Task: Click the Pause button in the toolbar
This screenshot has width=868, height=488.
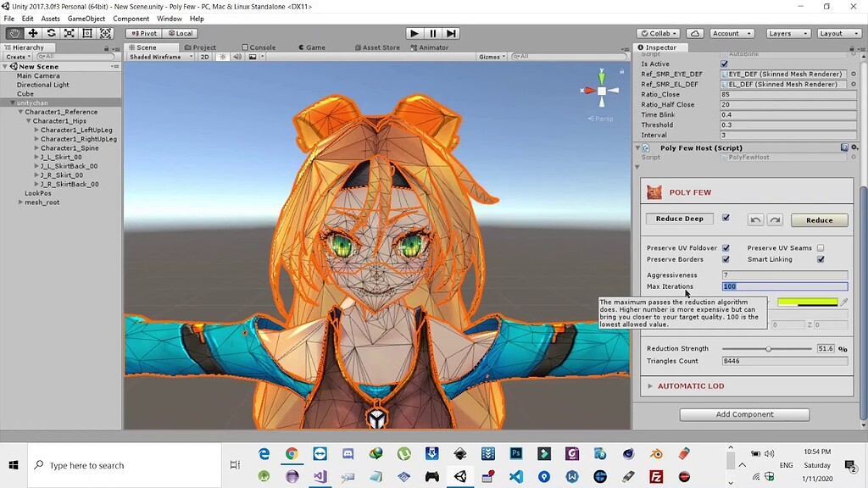Action: [432, 33]
